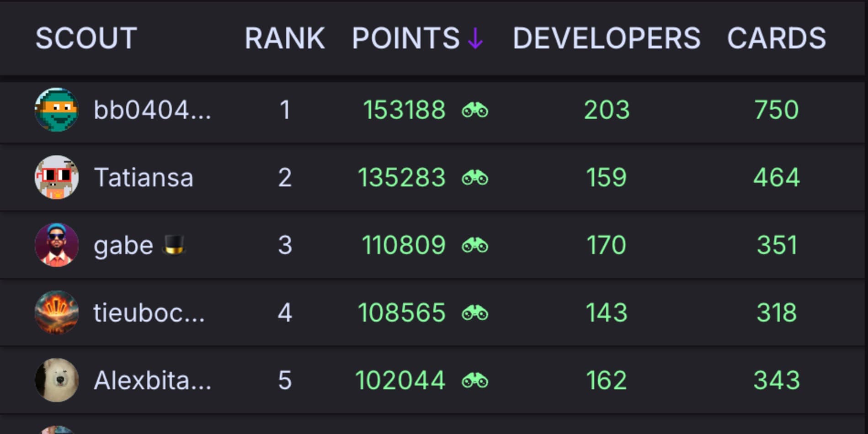Click the top hat emoji beside gabe
The width and height of the screenshot is (868, 434).
174,245
